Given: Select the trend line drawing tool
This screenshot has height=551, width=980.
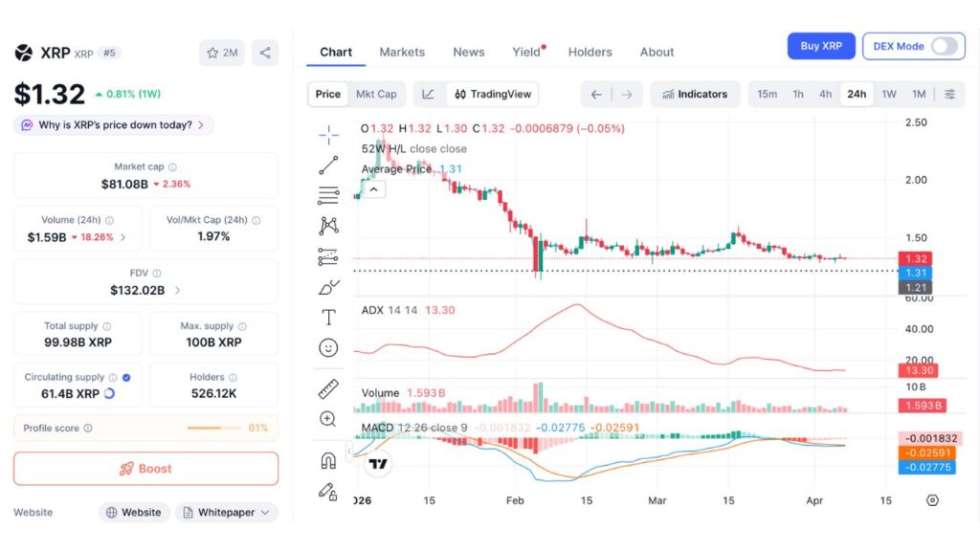Looking at the screenshot, I should [328, 165].
